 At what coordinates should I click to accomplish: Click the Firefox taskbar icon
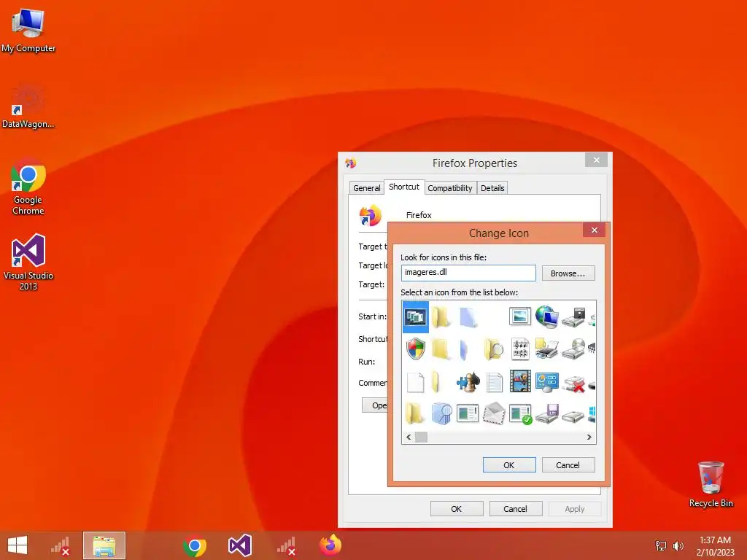pos(330,545)
